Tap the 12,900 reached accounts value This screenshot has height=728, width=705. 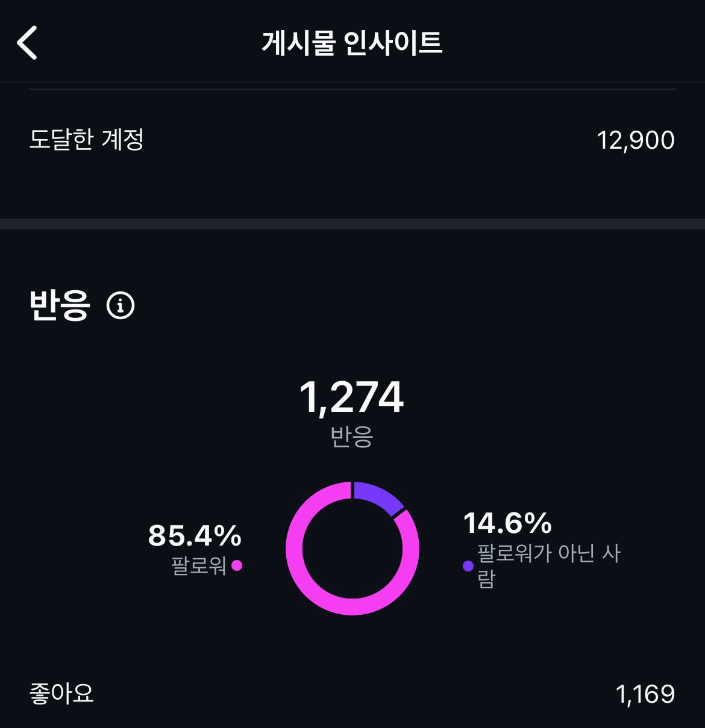(636, 140)
